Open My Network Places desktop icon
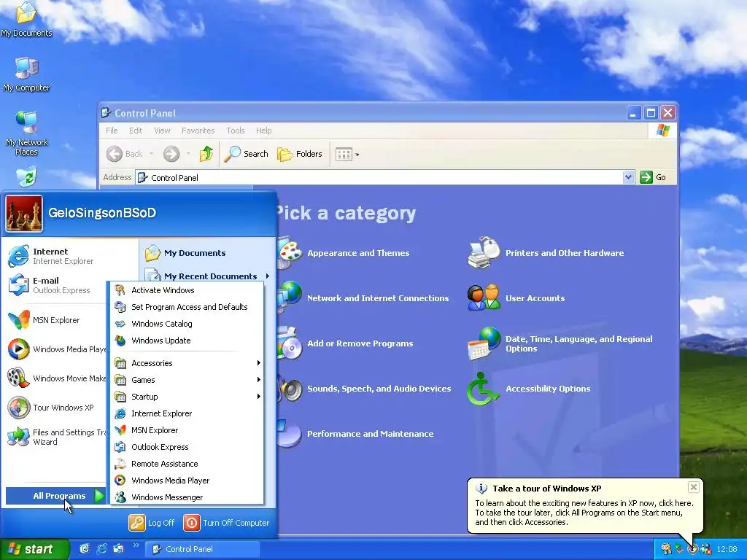Viewport: 747px width, 560px height. pos(26,133)
